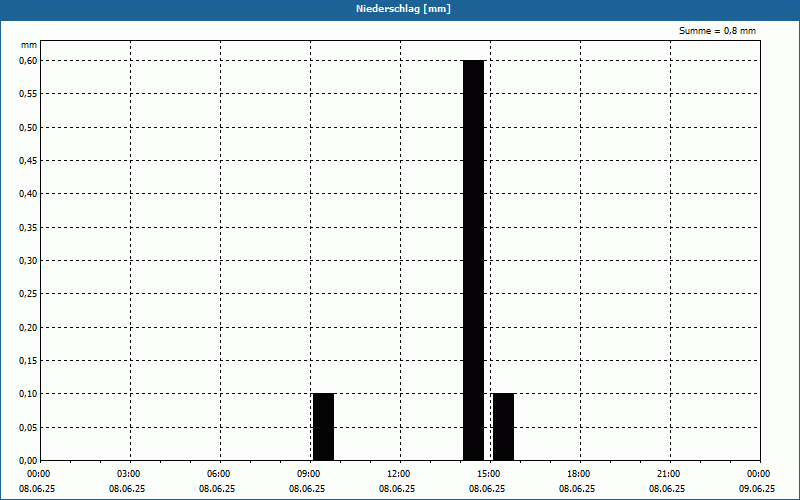The height and width of the screenshot is (500, 800).
Task: Click the 0,30 y-axis label
Action: [x=28, y=261]
